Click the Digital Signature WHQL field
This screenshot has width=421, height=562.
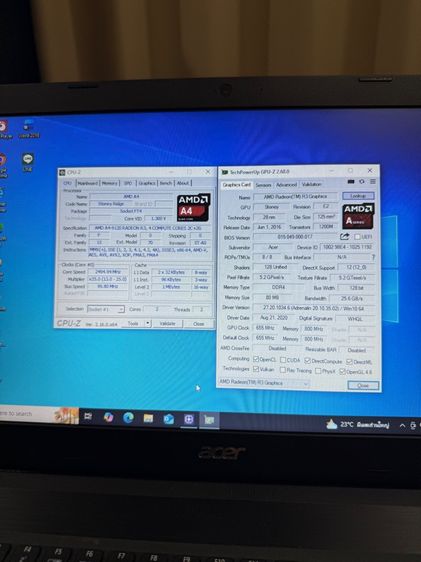click(355, 319)
